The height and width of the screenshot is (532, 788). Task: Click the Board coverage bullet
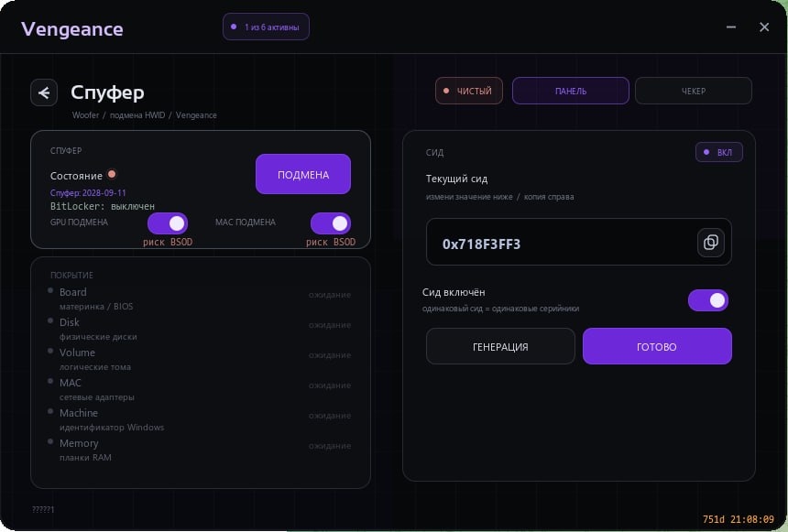pos(50,290)
